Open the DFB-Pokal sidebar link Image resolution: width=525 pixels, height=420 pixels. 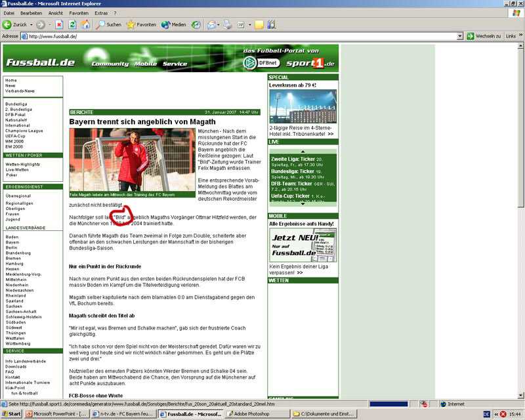pyautogui.click(x=15, y=115)
